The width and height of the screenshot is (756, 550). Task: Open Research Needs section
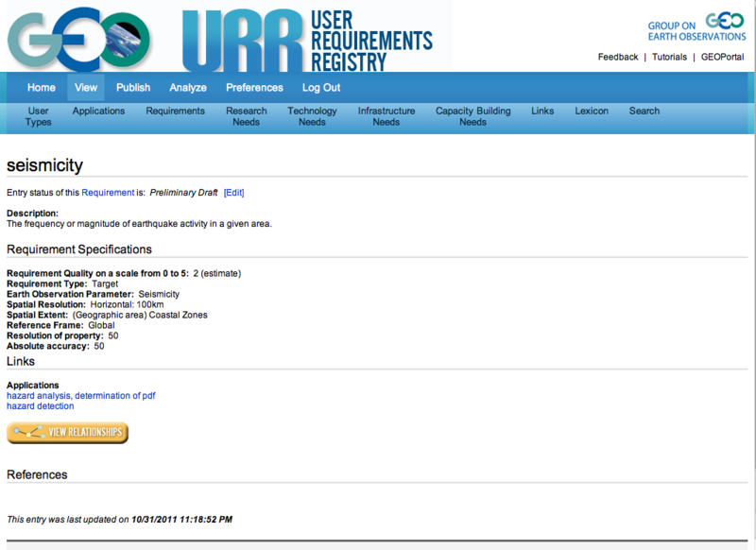click(246, 116)
